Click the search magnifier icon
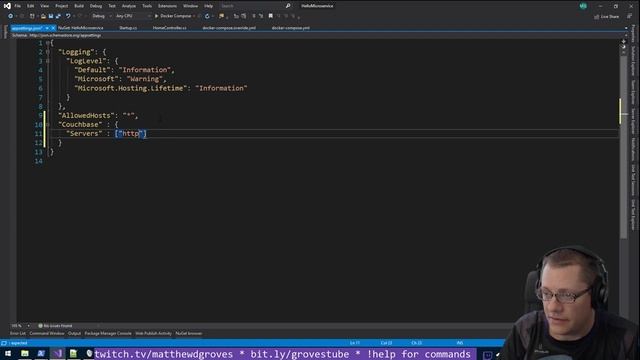 point(288,6)
